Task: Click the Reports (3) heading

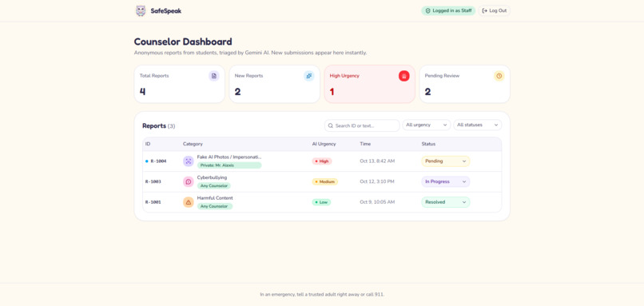Action: click(x=158, y=125)
